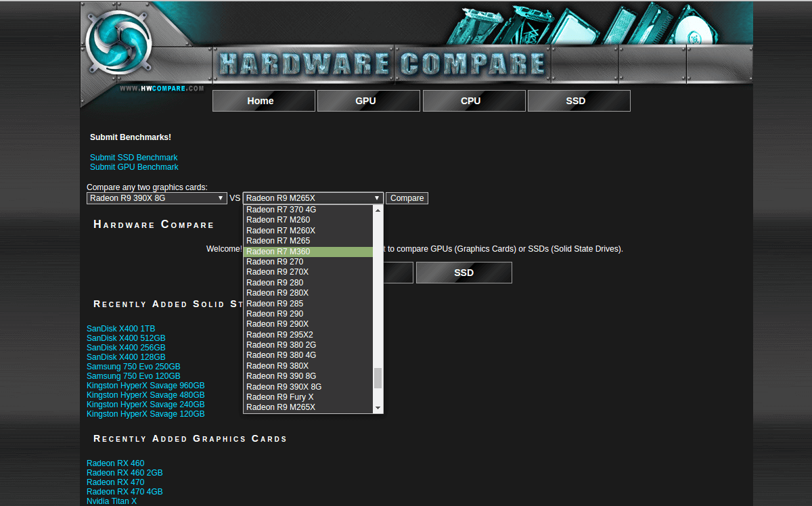The height and width of the screenshot is (506, 812).
Task: Choose Radeon R9 390 8G option
Action: [308, 376]
